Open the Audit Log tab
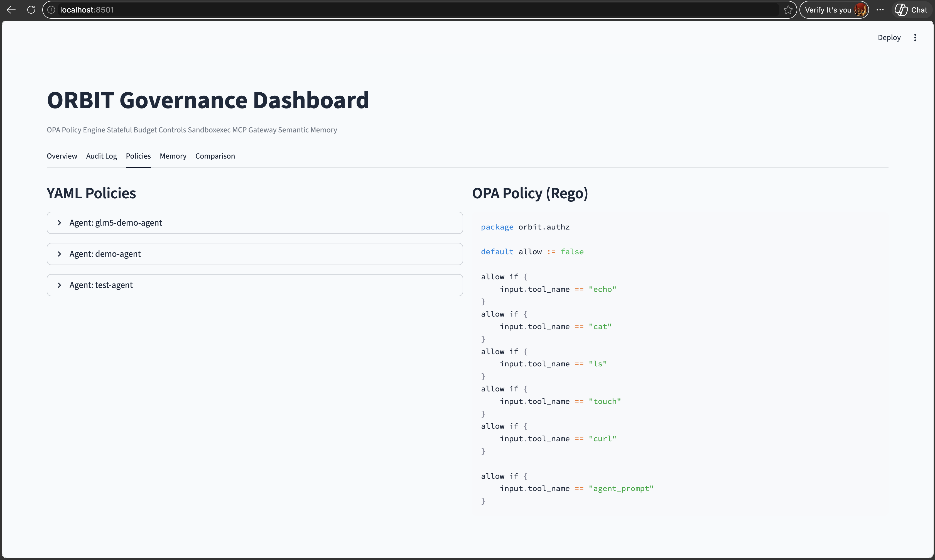 [102, 156]
